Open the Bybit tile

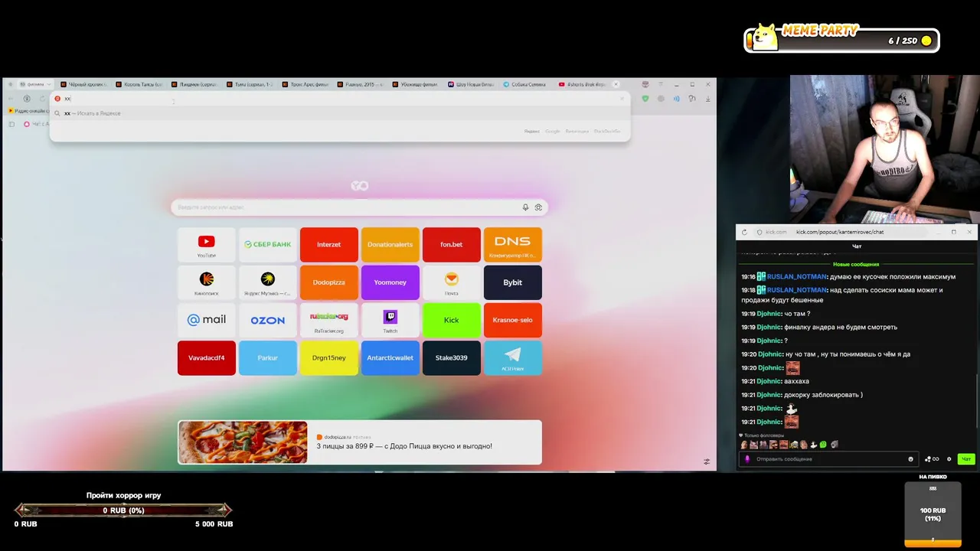click(513, 282)
